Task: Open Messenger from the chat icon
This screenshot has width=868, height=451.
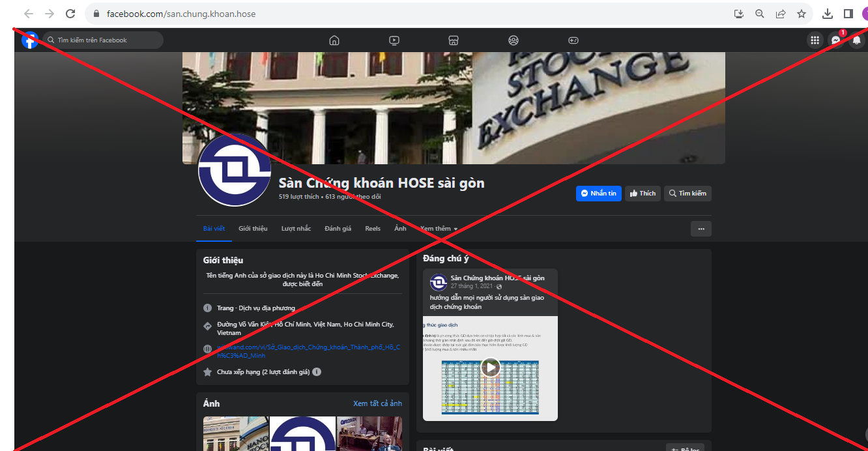Action: [x=835, y=40]
